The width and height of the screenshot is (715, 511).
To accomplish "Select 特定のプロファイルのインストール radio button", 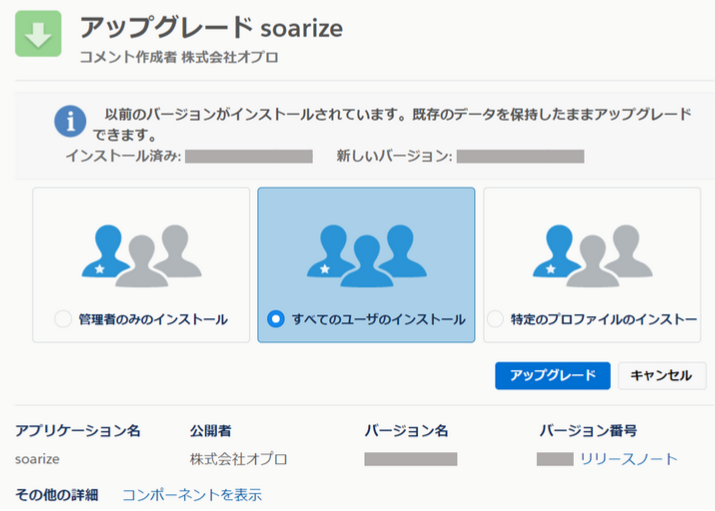I will [x=495, y=320].
